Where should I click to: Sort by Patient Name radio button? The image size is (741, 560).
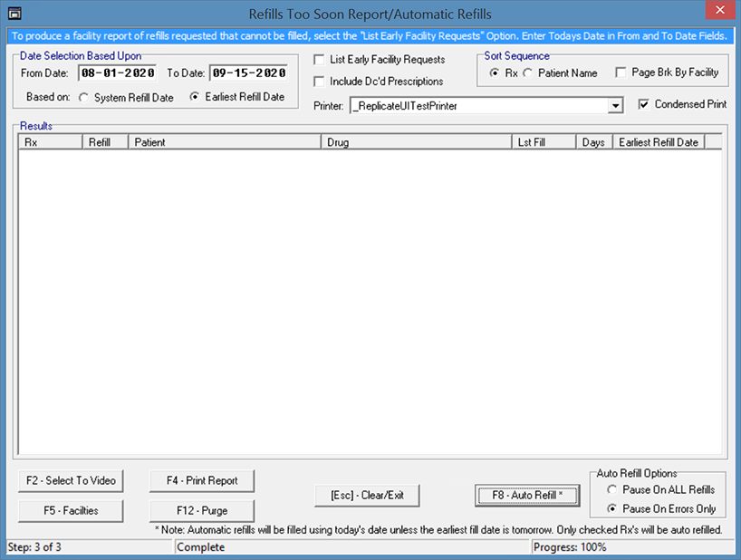click(x=528, y=72)
